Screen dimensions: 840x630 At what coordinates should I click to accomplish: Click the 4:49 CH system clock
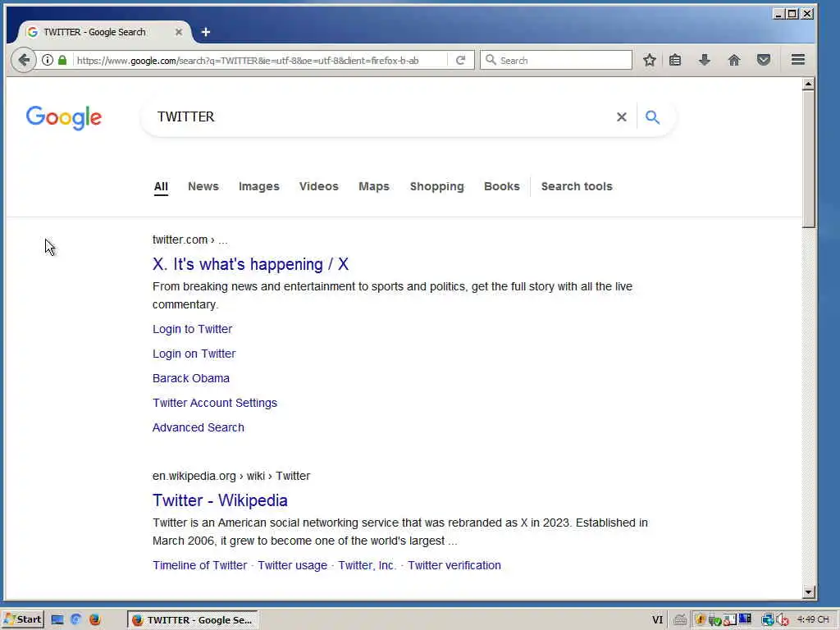813,619
